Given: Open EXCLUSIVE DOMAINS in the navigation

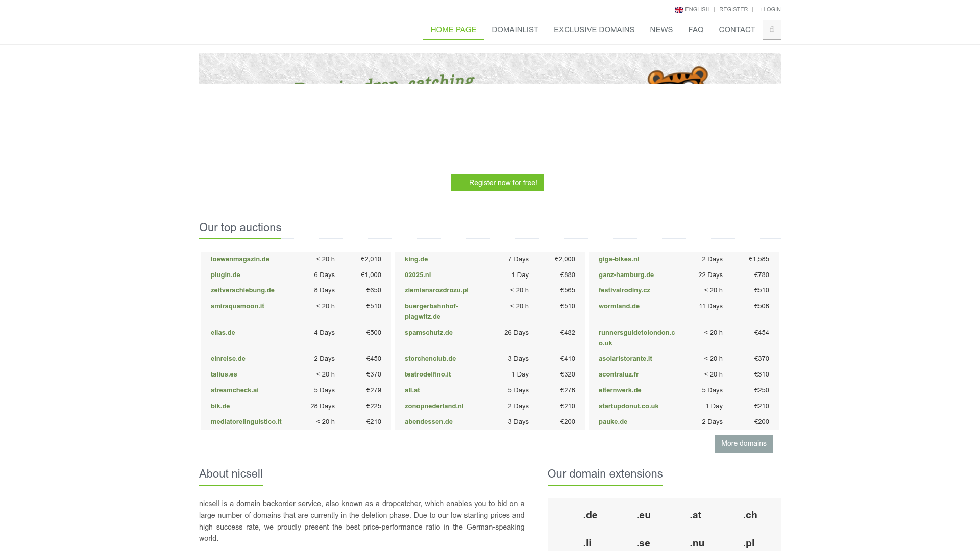Looking at the screenshot, I should tap(594, 30).
